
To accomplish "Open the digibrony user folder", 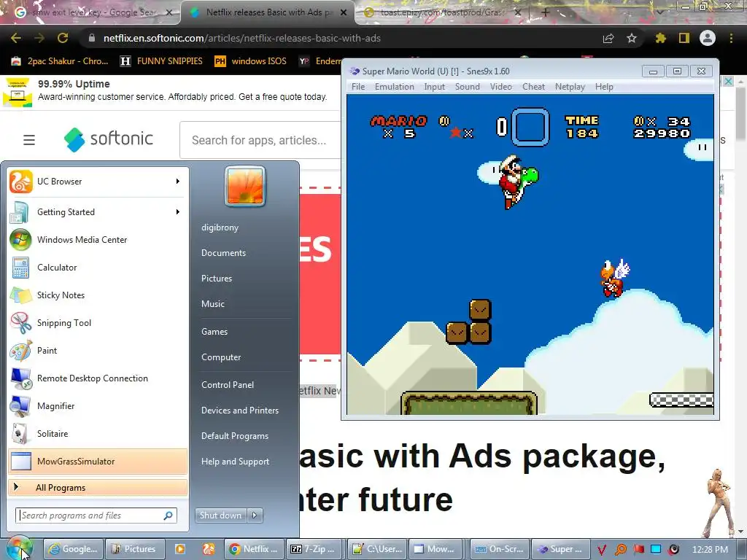I will 220,227.
